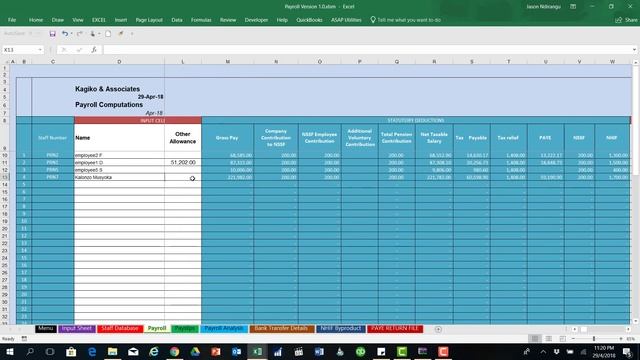
Task: Open Task View from the taskbar
Action: click(50, 351)
